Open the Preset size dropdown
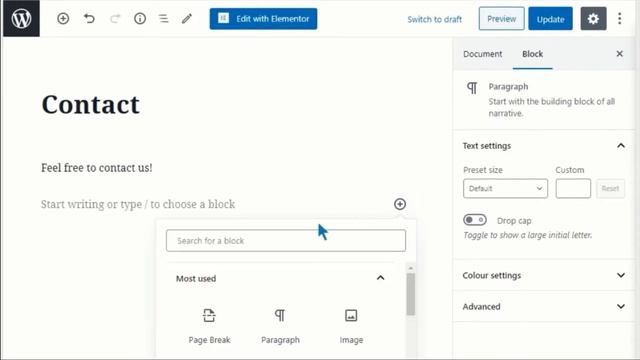 coord(505,189)
